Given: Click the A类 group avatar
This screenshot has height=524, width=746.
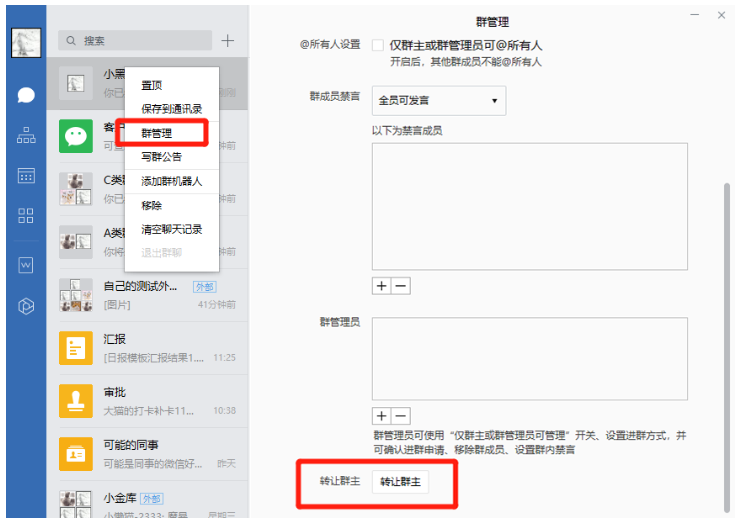Looking at the screenshot, I should pos(76,242).
